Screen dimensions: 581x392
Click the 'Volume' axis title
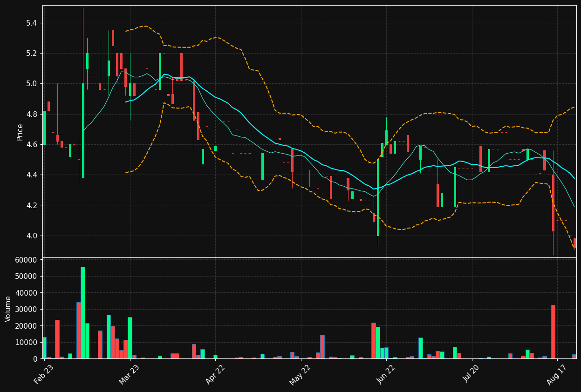tap(8, 309)
